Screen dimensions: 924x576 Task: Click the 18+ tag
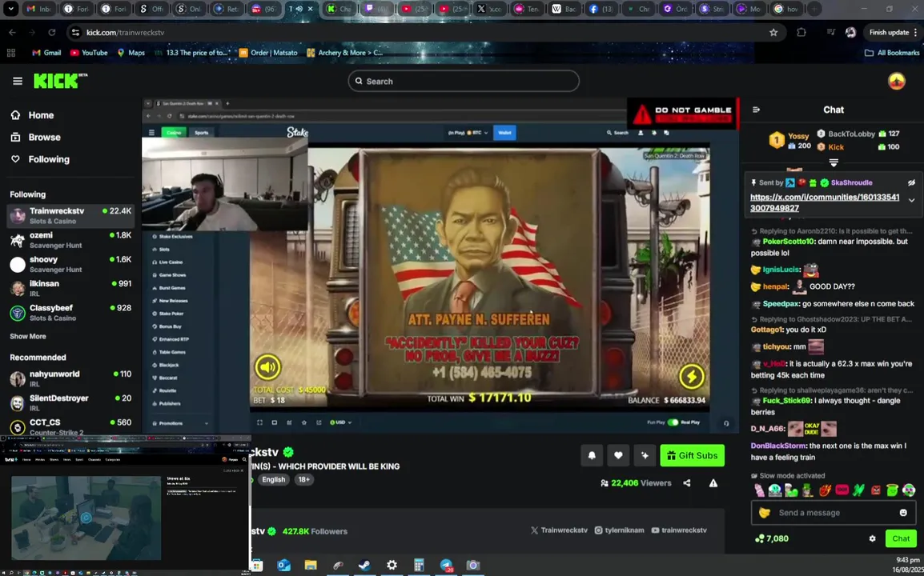pos(304,479)
